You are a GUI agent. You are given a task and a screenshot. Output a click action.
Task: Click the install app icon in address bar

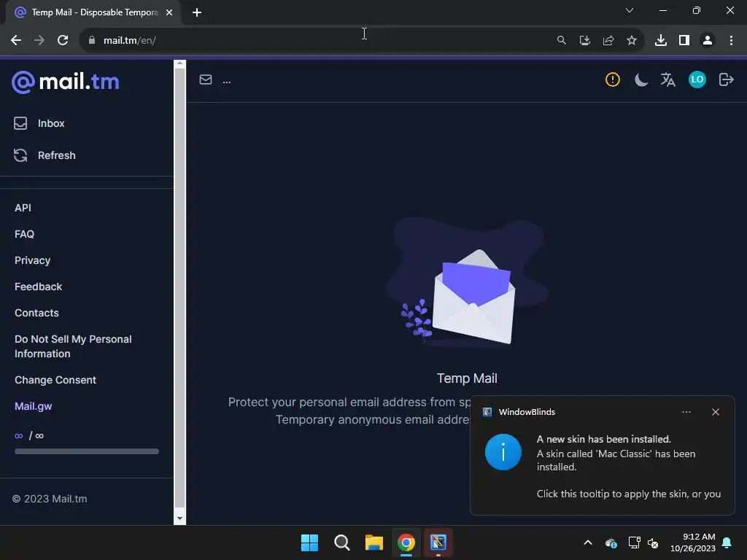coord(585,41)
